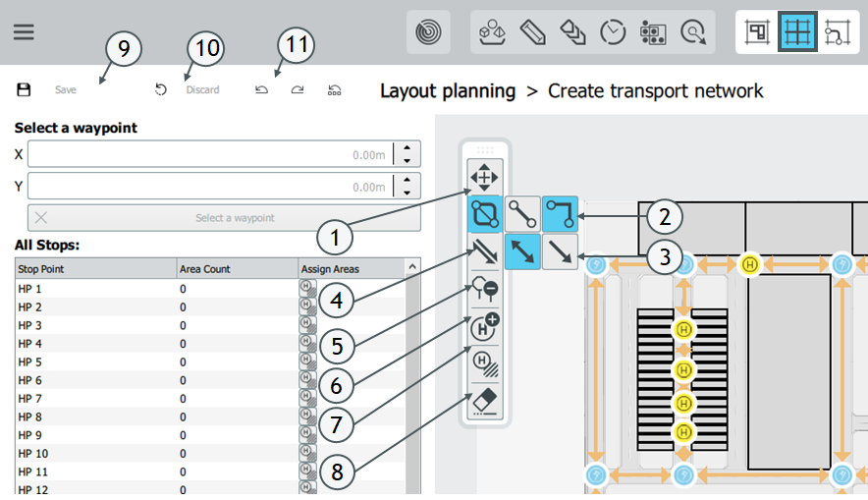Switch to floor plan view mode
Screen dimensions: 868x500
point(757,32)
